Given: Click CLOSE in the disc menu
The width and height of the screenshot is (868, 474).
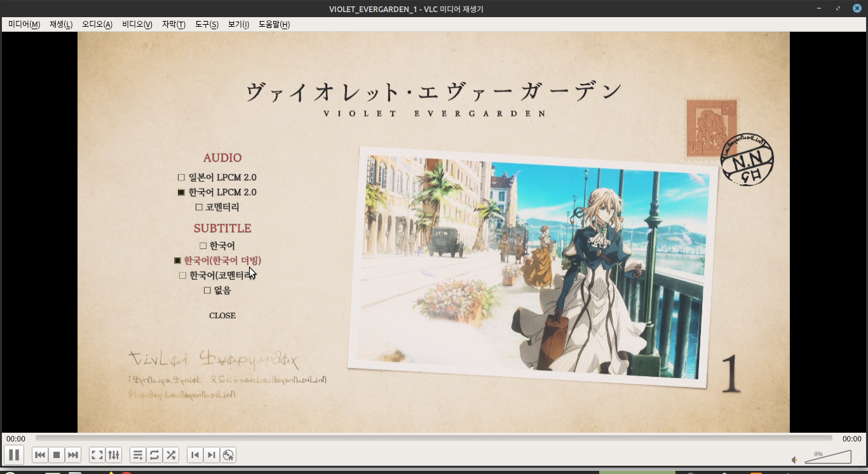Looking at the screenshot, I should tap(222, 316).
